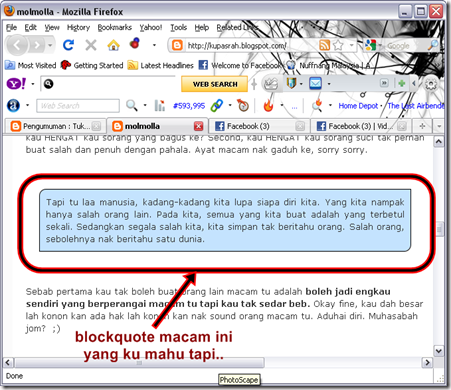
Task: Open the Welcome to Facebook bookmark
Action: 240,65
